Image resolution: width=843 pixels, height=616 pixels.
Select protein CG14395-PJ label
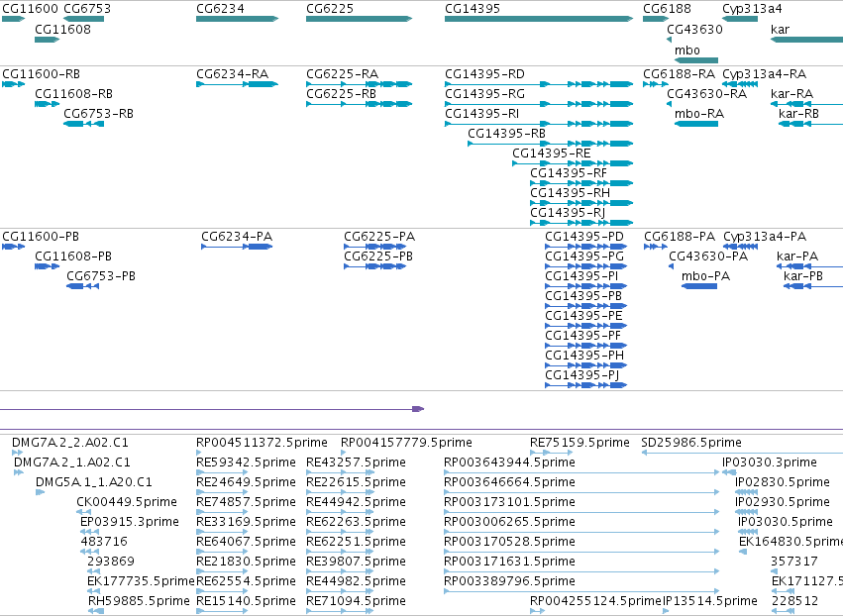point(582,375)
